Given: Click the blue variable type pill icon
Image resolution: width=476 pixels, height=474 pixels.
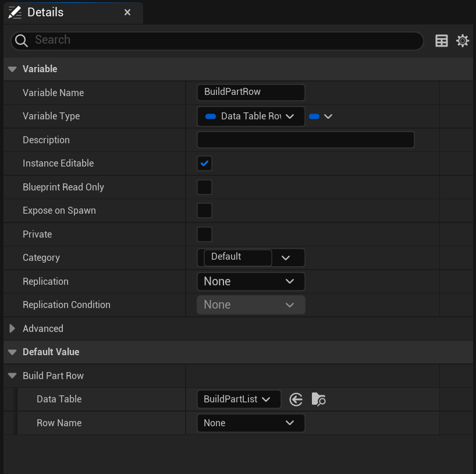Looking at the screenshot, I should tap(211, 116).
